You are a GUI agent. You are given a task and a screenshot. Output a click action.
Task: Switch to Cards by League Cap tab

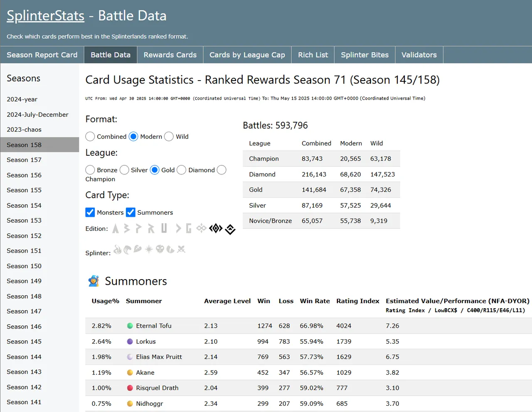point(247,55)
